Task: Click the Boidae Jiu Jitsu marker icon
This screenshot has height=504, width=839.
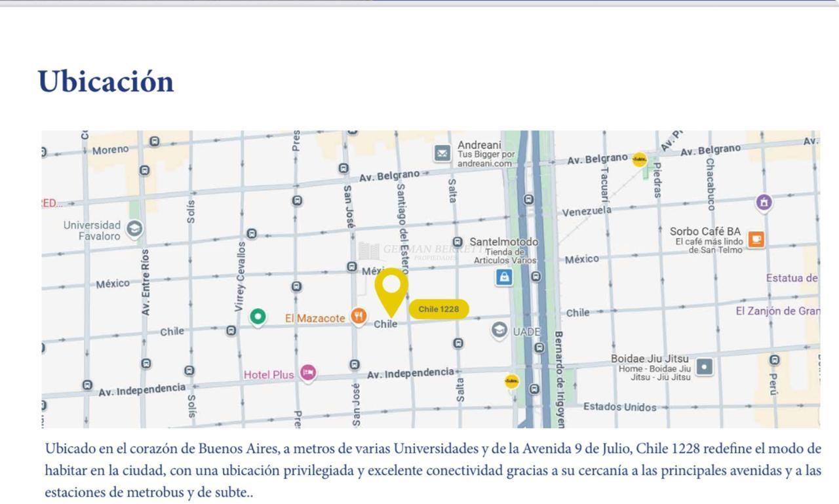Action: click(x=704, y=367)
